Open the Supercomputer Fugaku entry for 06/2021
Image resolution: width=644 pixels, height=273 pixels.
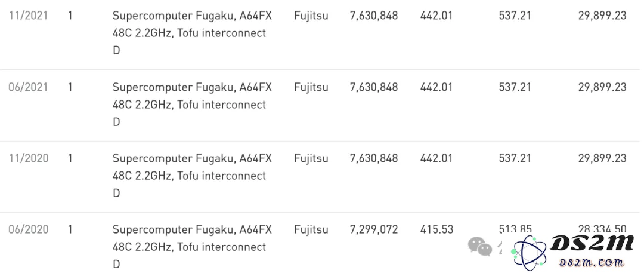pyautogui.click(x=192, y=105)
